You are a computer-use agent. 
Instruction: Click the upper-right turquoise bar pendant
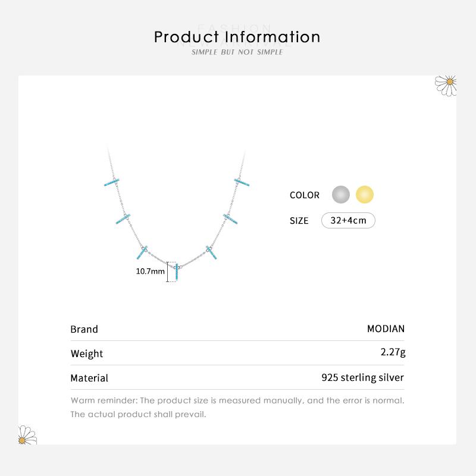tap(242, 181)
